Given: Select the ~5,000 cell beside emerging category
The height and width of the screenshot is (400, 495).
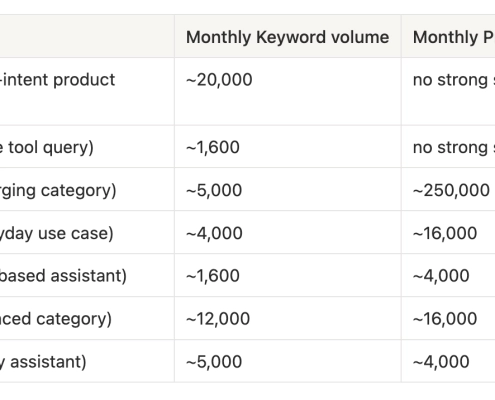Looking at the screenshot, I should (x=288, y=189).
